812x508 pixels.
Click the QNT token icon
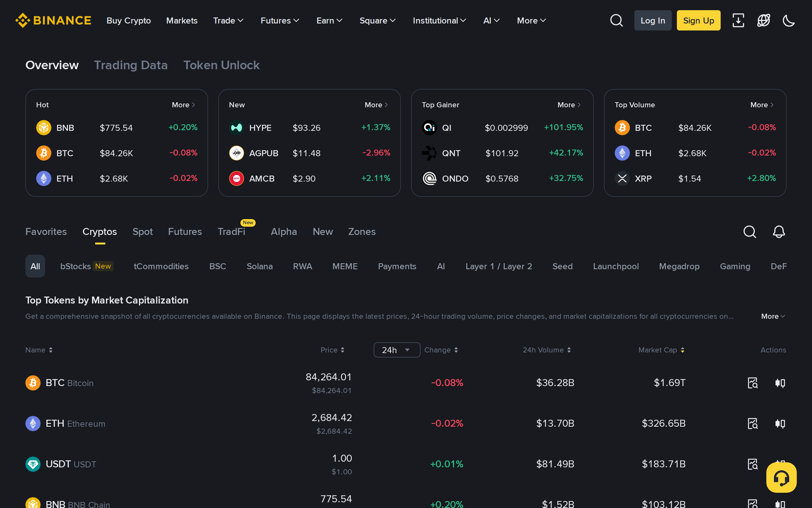[429, 153]
